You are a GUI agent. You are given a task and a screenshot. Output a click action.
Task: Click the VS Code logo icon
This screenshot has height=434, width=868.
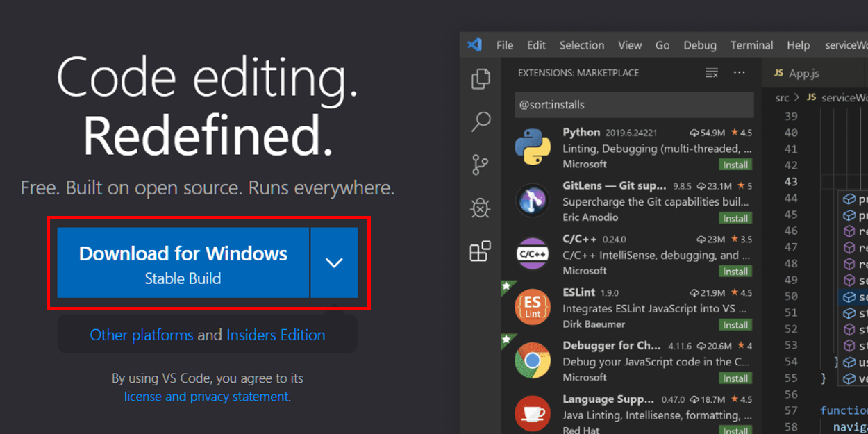475,45
